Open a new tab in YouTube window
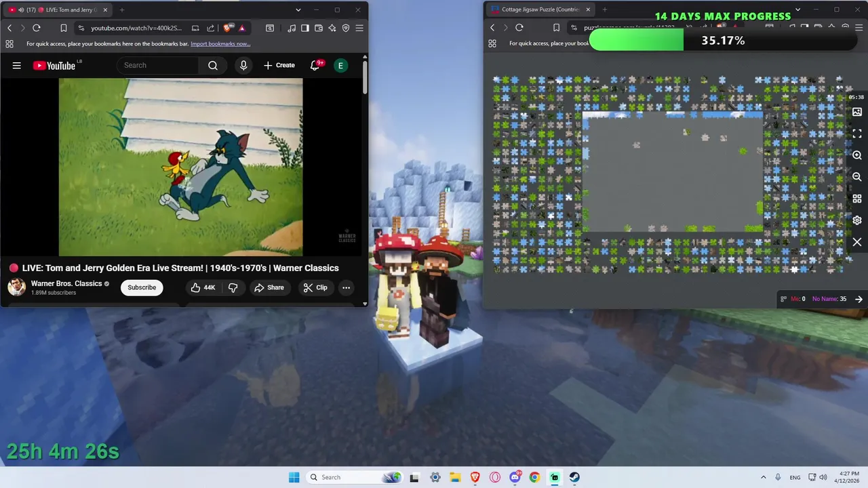 point(122,9)
